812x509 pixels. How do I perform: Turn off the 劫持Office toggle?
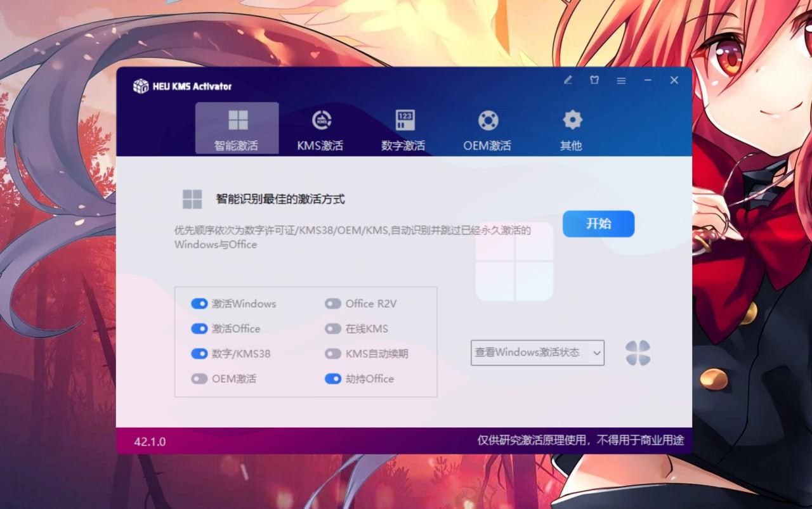pyautogui.click(x=334, y=379)
